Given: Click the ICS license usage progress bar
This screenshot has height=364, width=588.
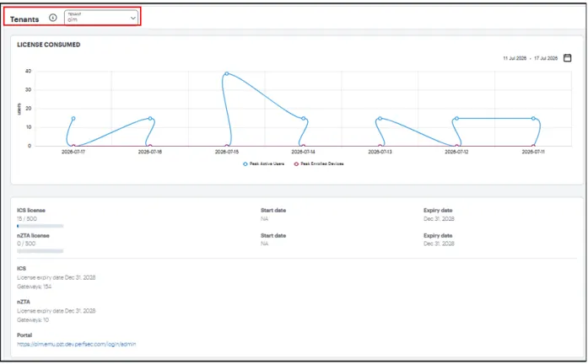Looking at the screenshot, I should [40, 226].
